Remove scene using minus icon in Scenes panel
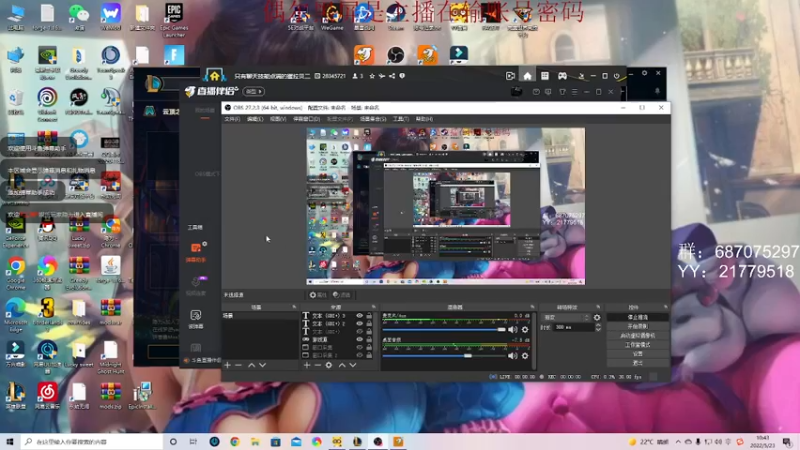 pos(238,365)
